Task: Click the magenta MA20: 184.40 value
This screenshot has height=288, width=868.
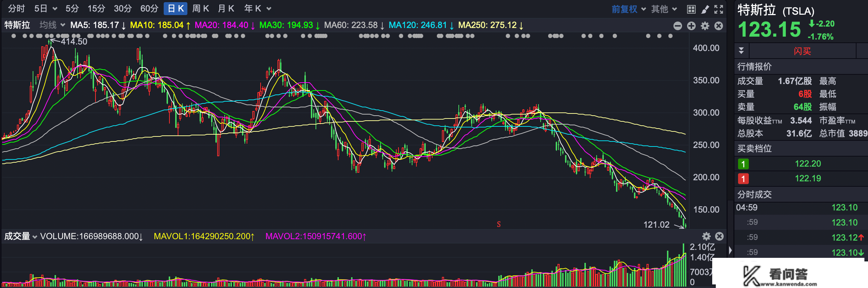Action: click(x=225, y=25)
